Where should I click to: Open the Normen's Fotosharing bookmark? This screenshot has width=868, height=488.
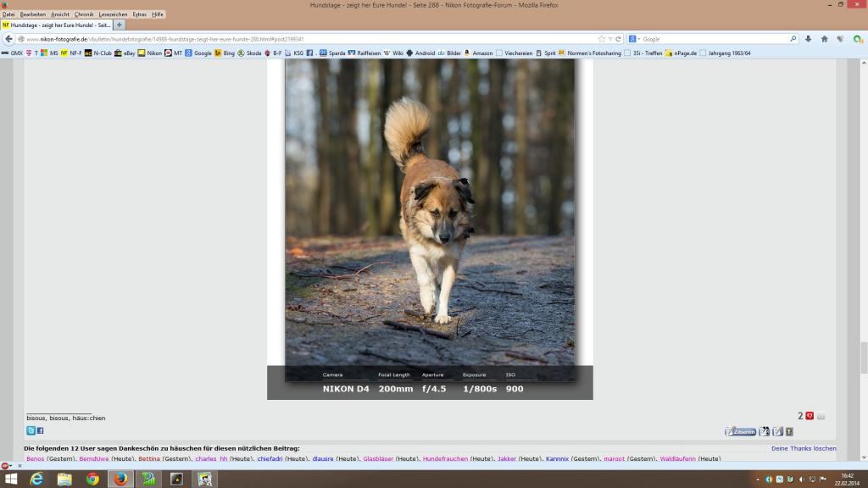click(590, 53)
